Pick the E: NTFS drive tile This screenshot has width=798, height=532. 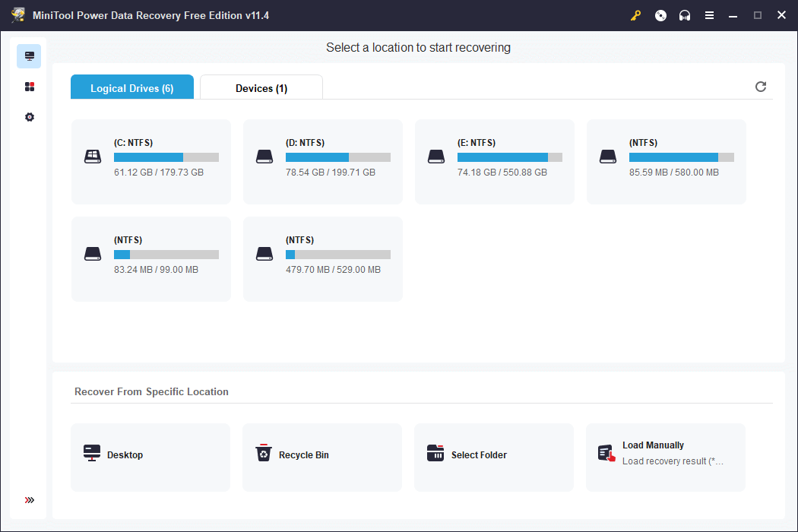[495, 161]
